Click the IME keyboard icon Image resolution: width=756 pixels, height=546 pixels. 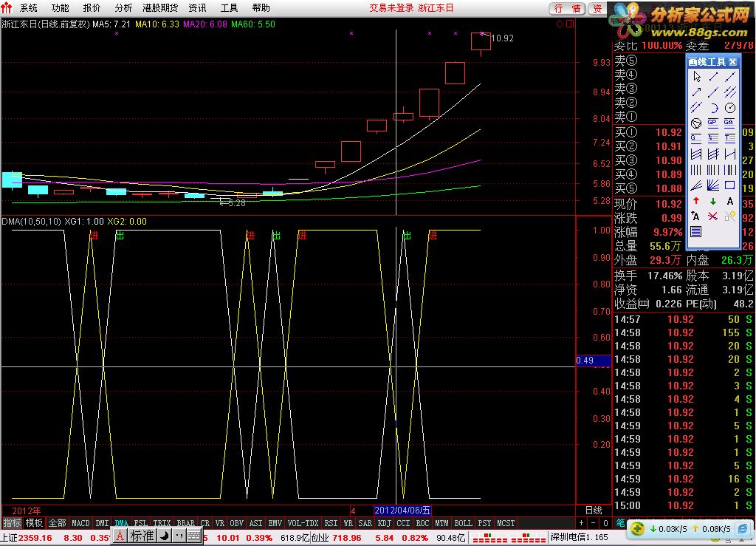[194, 536]
